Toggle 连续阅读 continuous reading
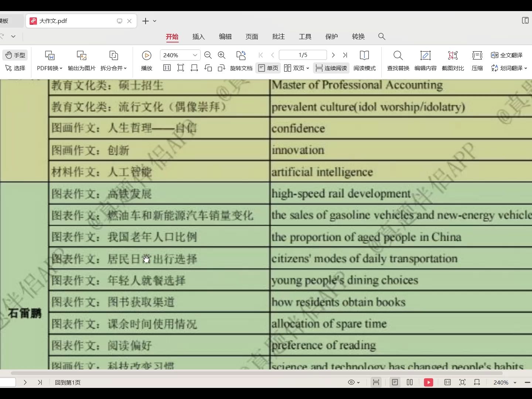Image resolution: width=532 pixels, height=399 pixels. (x=331, y=68)
